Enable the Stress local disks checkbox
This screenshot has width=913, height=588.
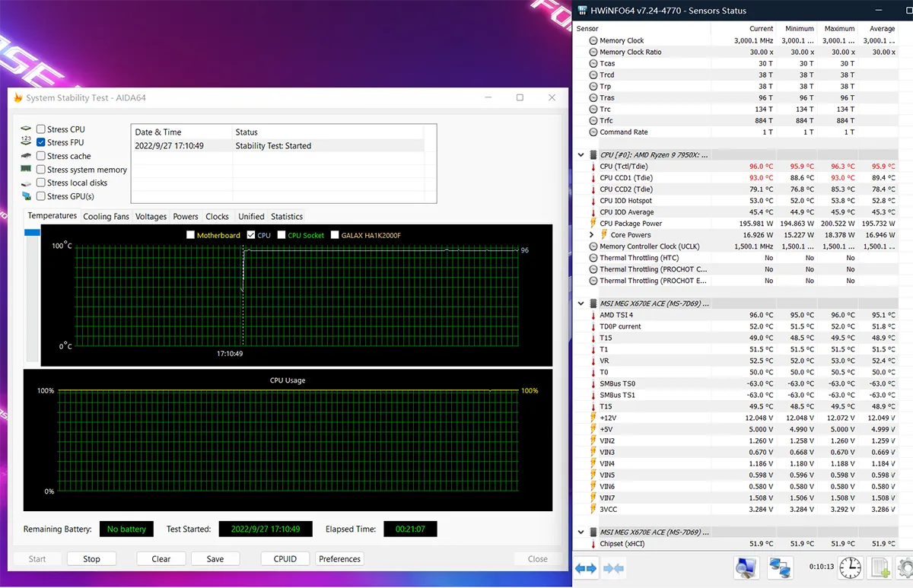pyautogui.click(x=41, y=183)
